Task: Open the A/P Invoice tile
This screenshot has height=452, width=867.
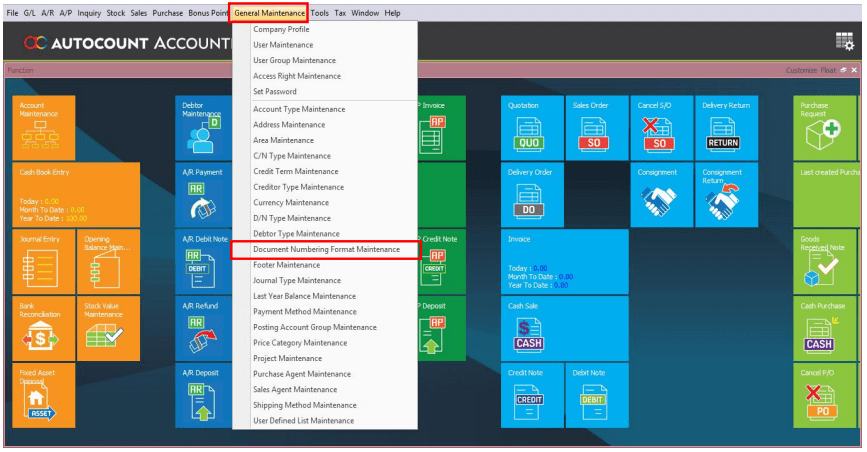Action: point(442,128)
